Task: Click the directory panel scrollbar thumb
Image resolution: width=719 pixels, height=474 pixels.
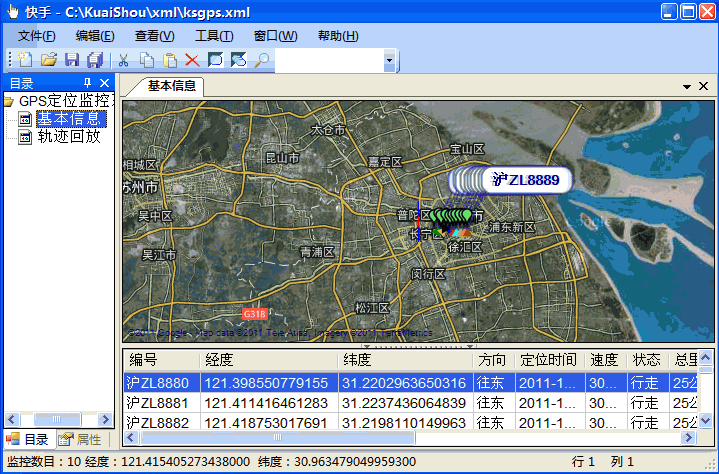Action: (57, 419)
